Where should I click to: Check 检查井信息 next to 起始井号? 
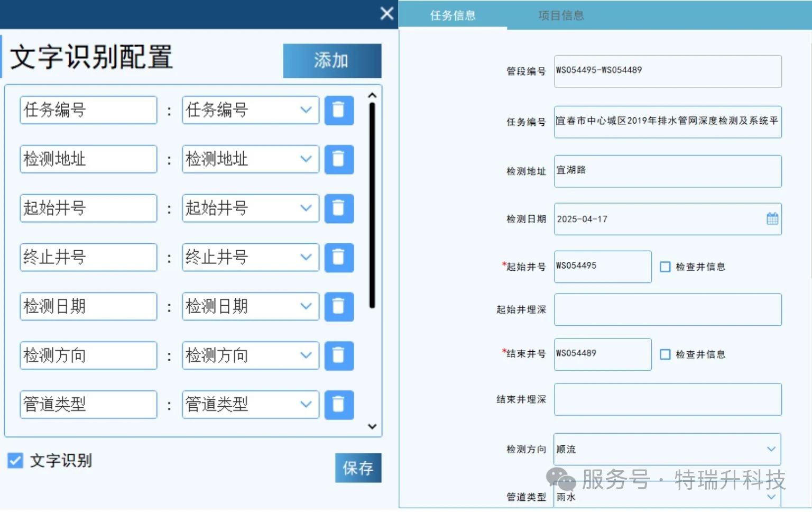[x=665, y=267]
